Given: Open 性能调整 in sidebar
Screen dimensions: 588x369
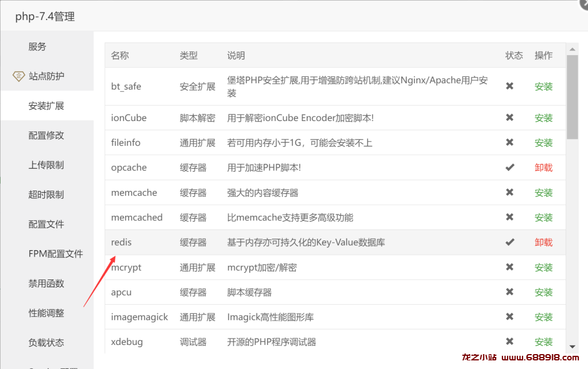Looking at the screenshot, I should tap(46, 313).
